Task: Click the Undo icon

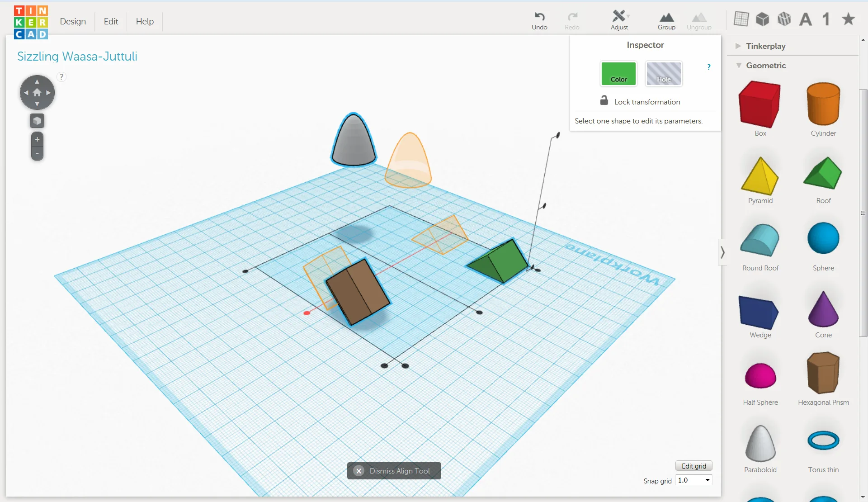Action: (x=539, y=17)
